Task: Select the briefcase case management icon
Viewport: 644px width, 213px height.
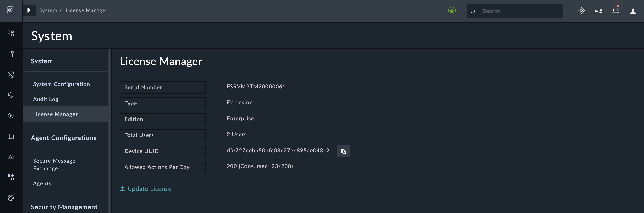Action: 11,136
